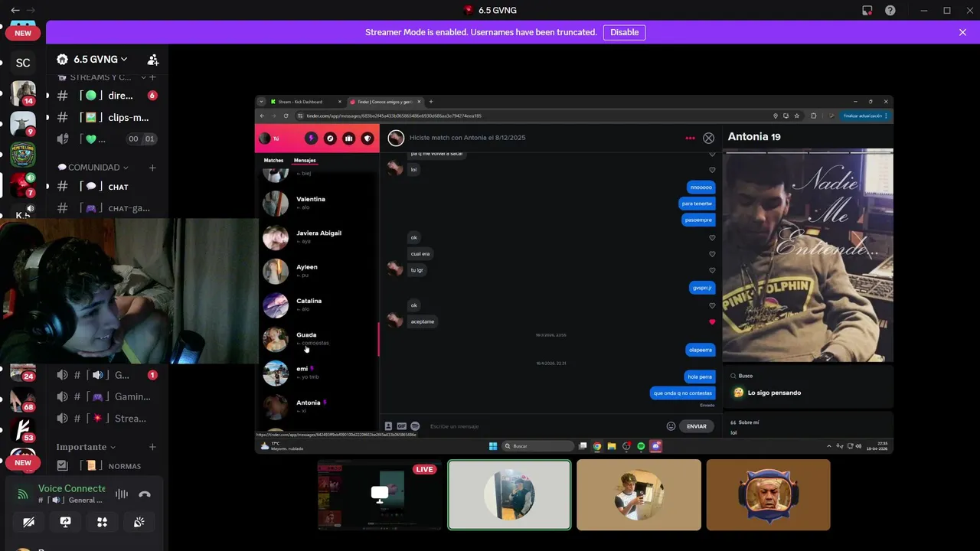This screenshot has width=980, height=551.
Task: Switch to Stream - Kick Dashboard tab
Action: click(306, 102)
